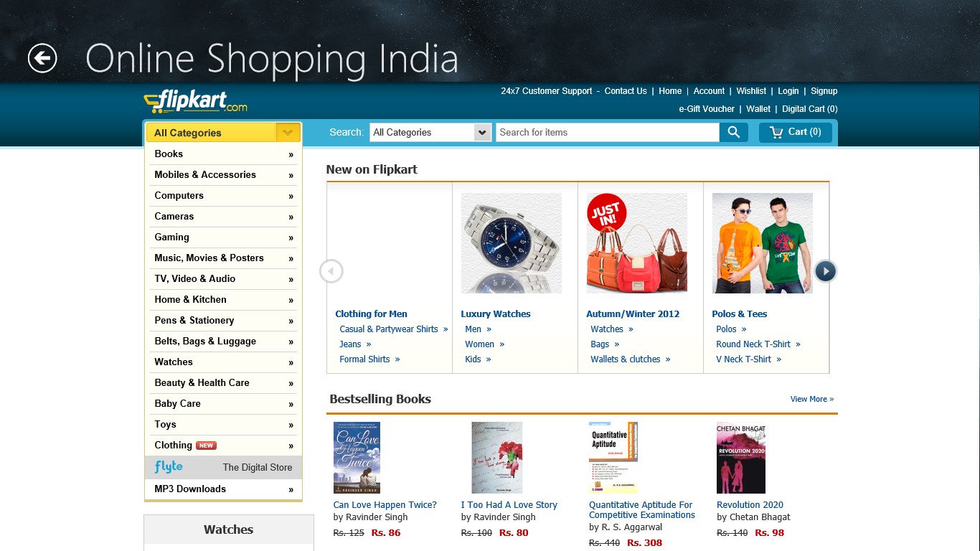
Task: Run search with the magnifier icon
Action: coord(733,132)
